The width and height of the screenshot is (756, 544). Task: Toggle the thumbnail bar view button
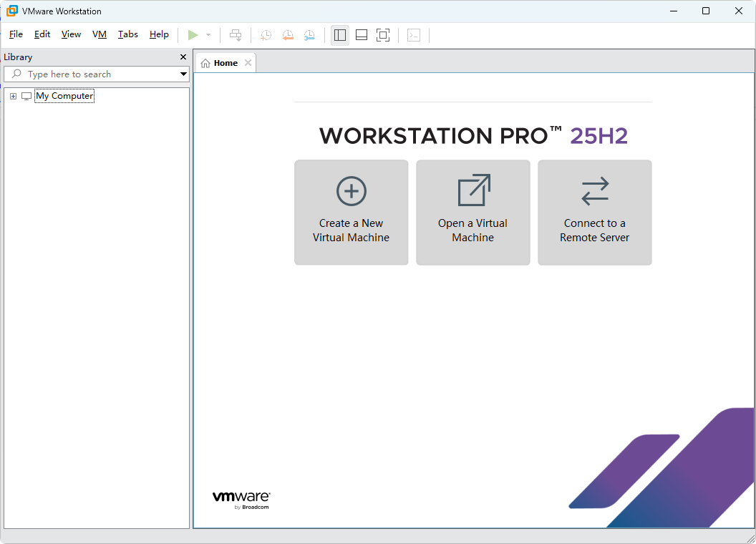point(362,35)
